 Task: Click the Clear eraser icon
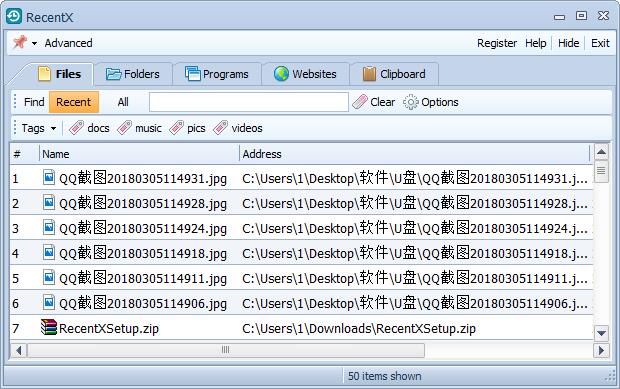(x=360, y=102)
